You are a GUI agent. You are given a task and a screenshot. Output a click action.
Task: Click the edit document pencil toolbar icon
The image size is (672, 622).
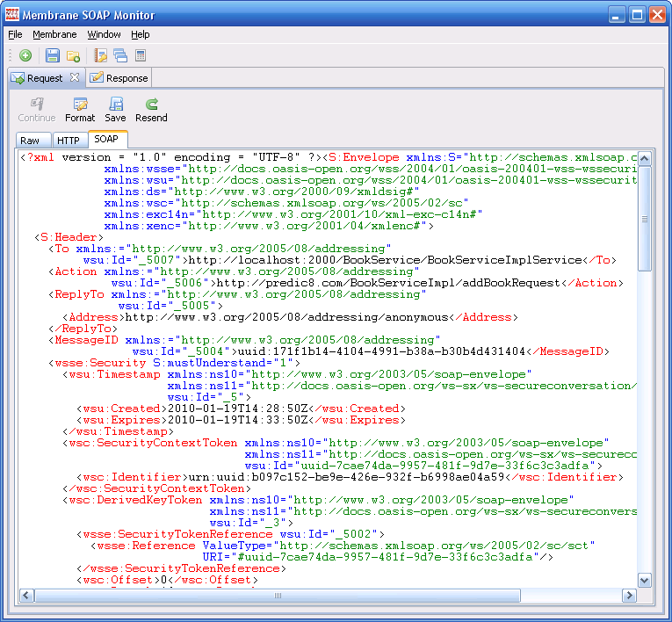[100, 55]
